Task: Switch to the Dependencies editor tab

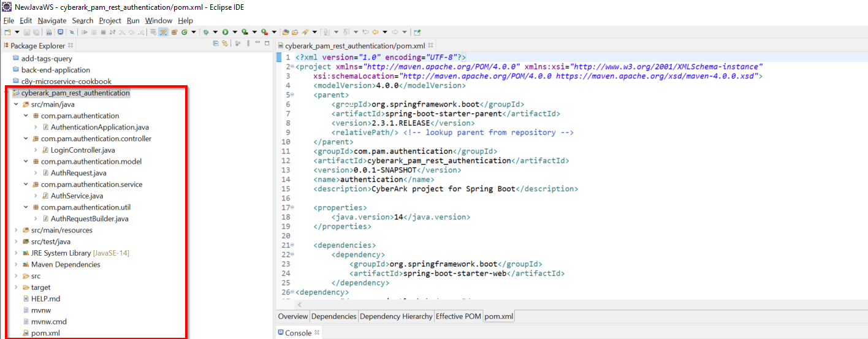Action: point(333,316)
